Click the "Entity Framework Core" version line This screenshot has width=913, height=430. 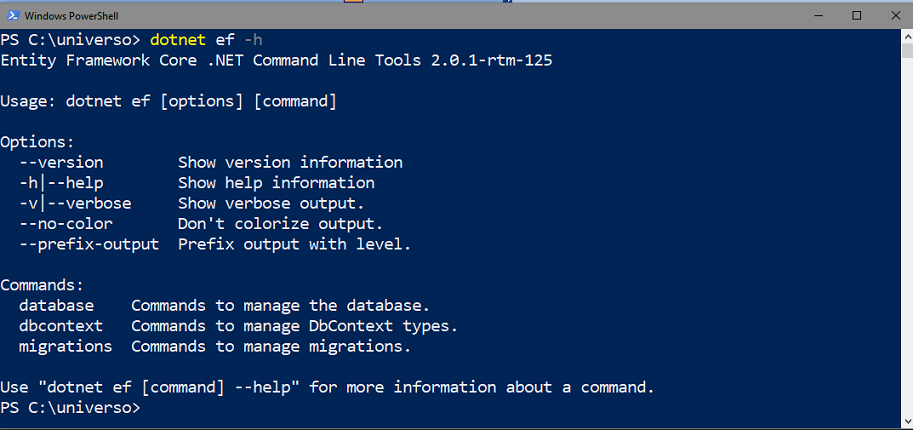tap(276, 60)
